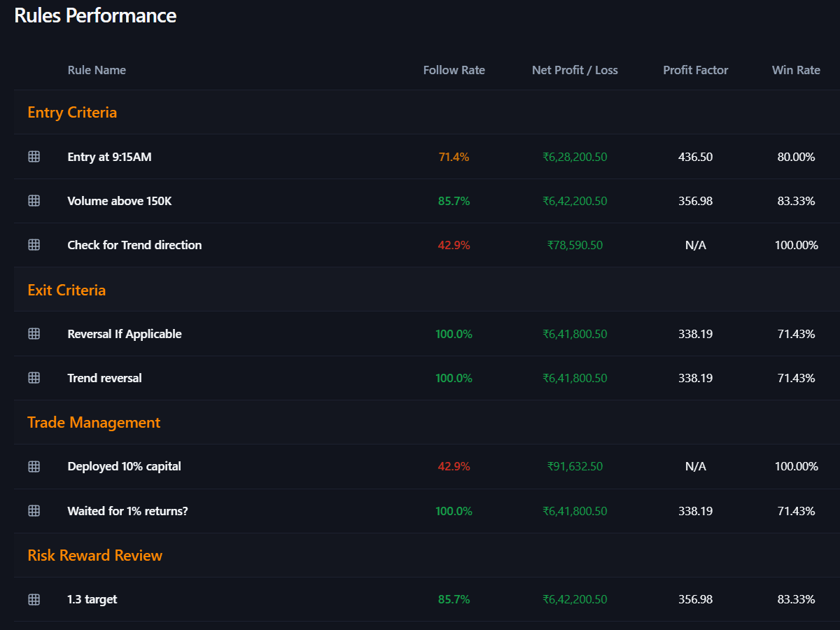Sort the table by Follow Rate
Screen dimensions: 840x630
point(454,70)
